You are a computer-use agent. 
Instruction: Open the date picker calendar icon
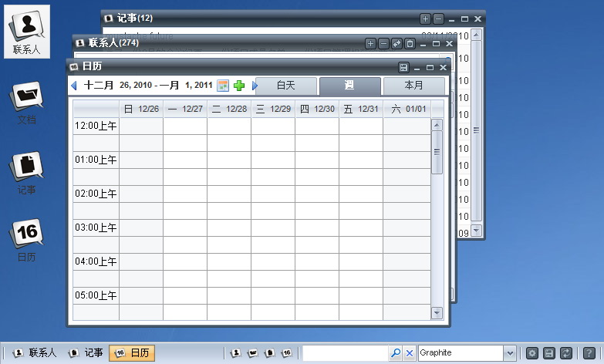point(223,86)
